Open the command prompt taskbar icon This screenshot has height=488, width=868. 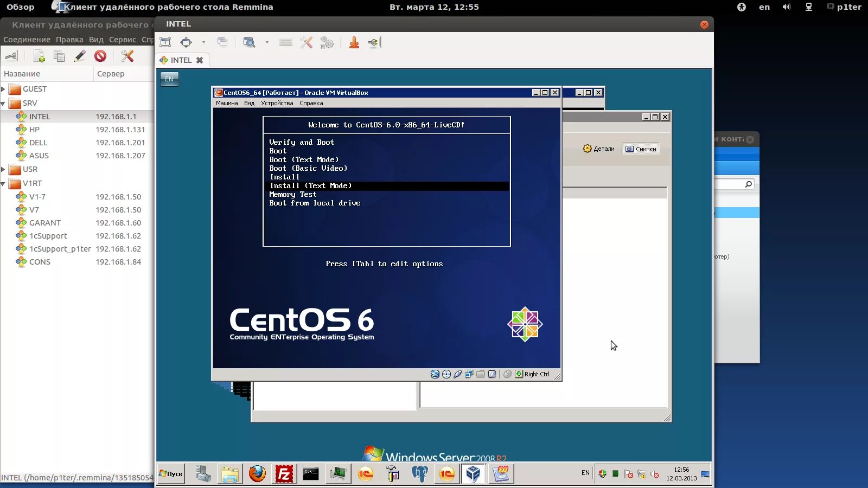pos(311,474)
